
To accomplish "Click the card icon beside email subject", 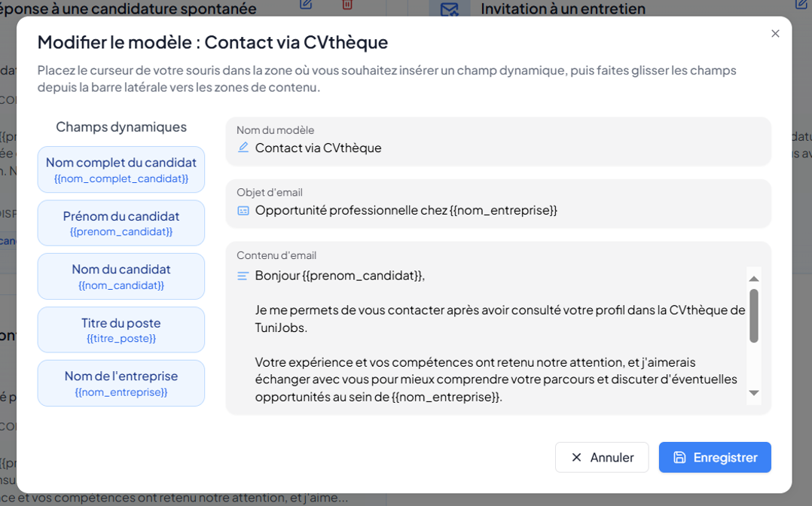I will [x=243, y=210].
